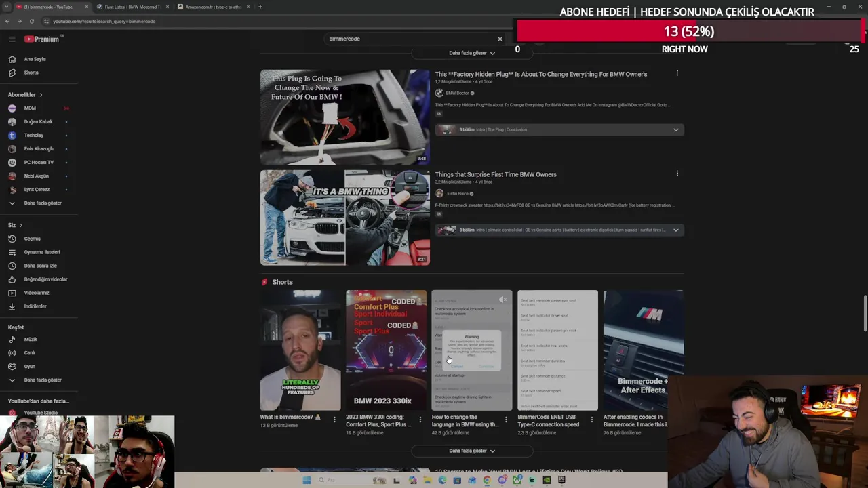Screen dimensions: 868x488
Task: Go to Ana Sayfa in sidebar
Action: 35,59
